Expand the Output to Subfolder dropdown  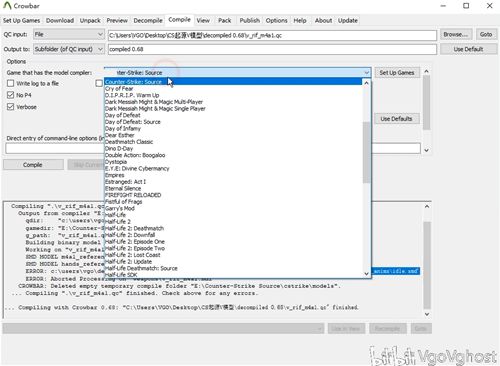point(69,49)
